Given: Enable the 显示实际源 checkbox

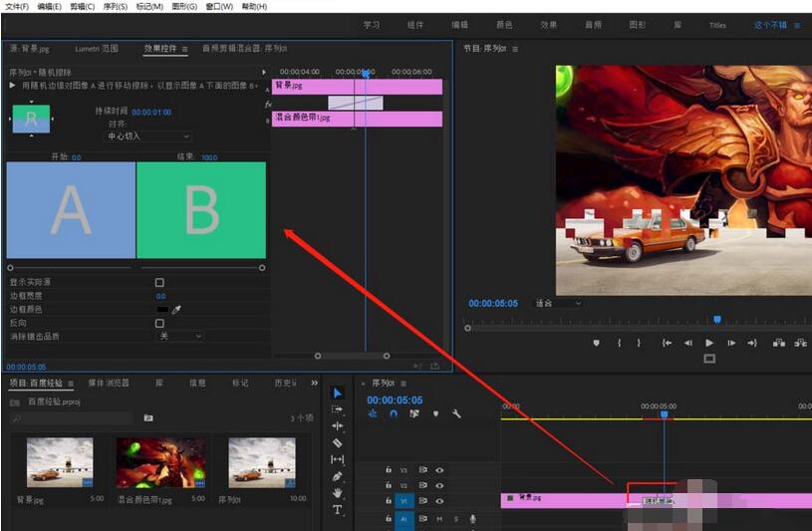Looking at the screenshot, I should (159, 283).
